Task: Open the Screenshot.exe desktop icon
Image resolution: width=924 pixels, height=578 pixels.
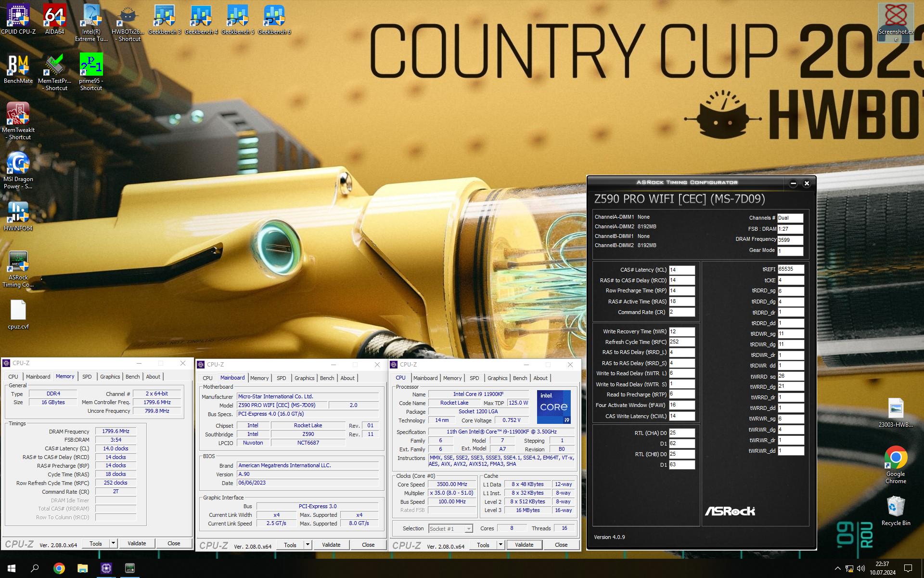Action: [896, 23]
